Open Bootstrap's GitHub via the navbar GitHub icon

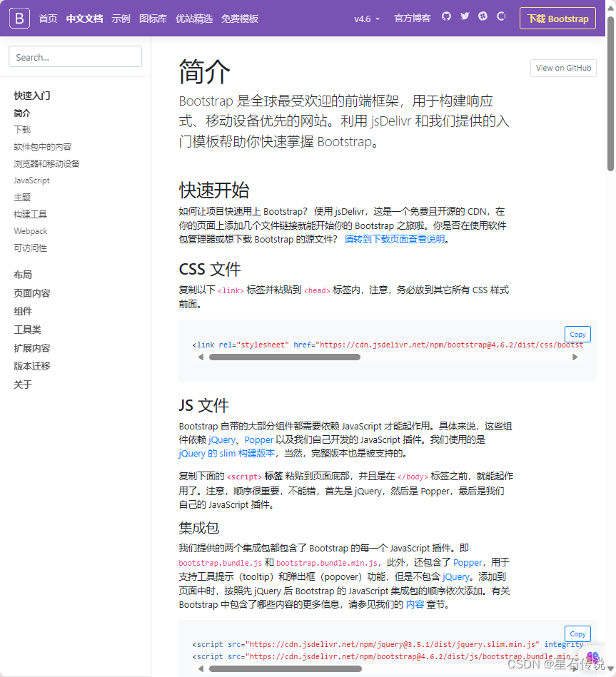point(445,18)
